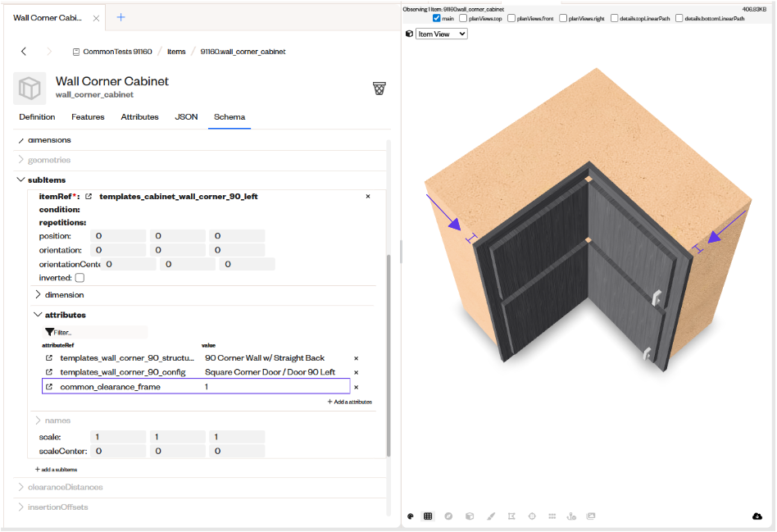The width and height of the screenshot is (777, 532).
Task: Remove the common_clearance_frame attribute row
Action: point(356,387)
